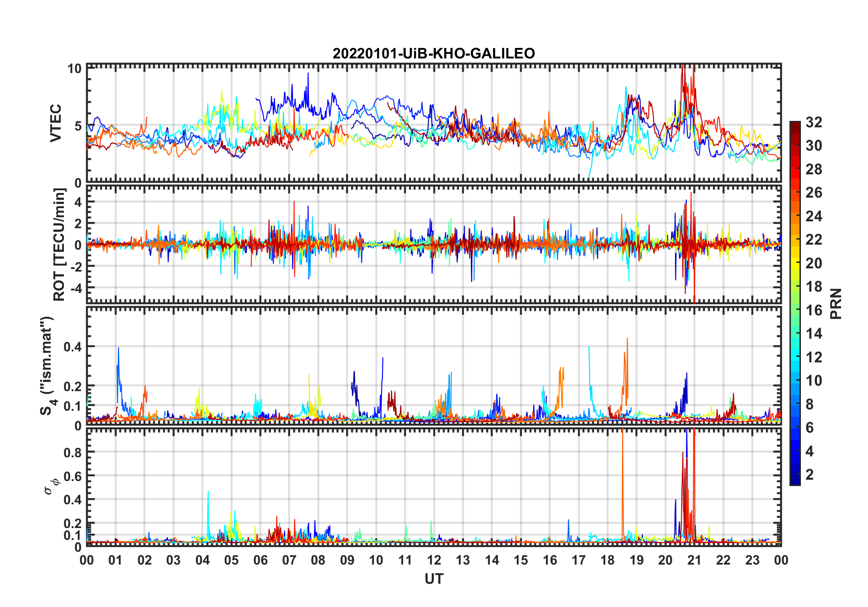This screenshot has width=868, height=607.
Task: Click colorbar tick value "24"
Action: coord(814,216)
